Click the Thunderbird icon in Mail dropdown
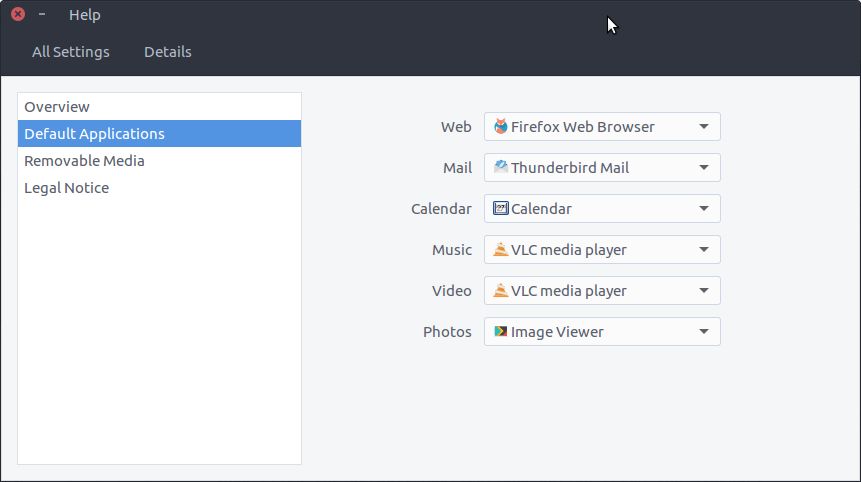Viewport: 861px width, 482px height. [500, 167]
